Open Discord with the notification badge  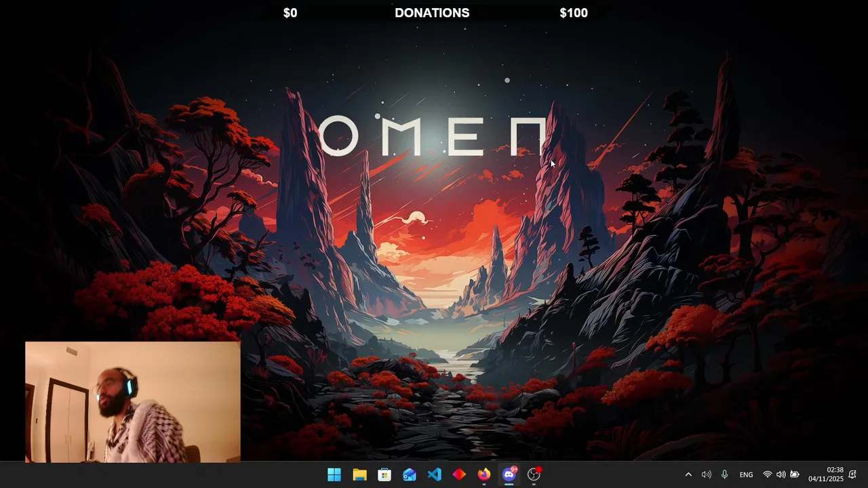(x=509, y=474)
